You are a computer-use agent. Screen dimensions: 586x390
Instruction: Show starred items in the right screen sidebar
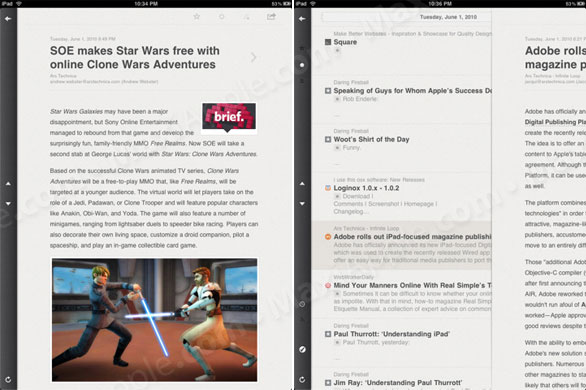302,49
